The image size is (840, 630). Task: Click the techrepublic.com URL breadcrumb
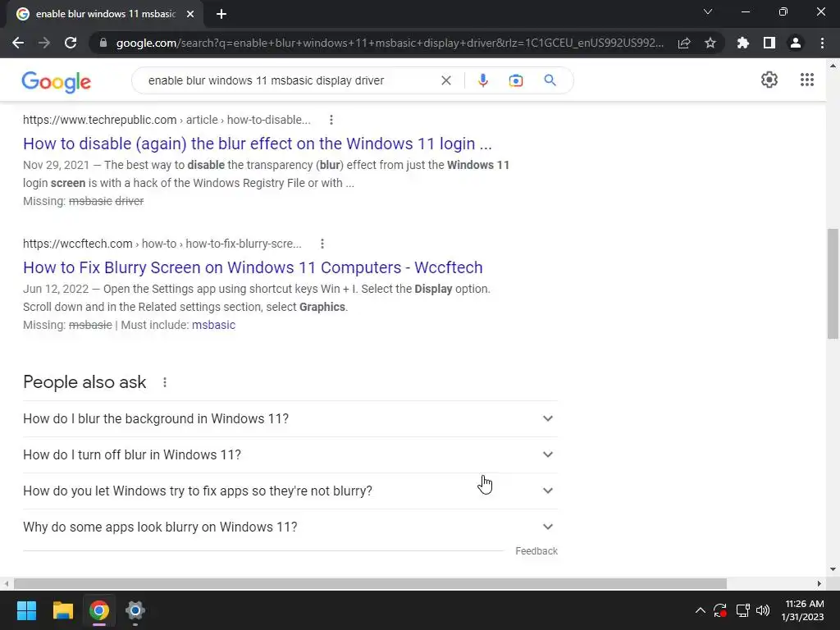167,120
